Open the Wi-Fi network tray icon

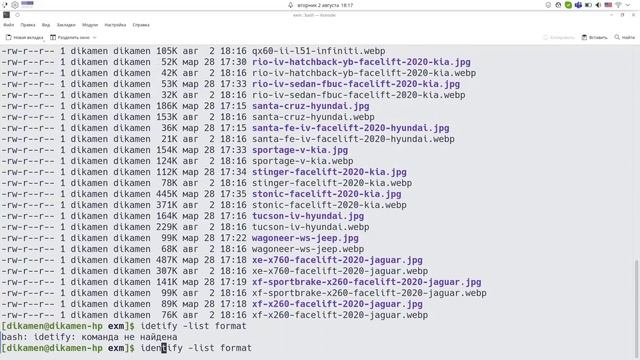click(618, 5)
